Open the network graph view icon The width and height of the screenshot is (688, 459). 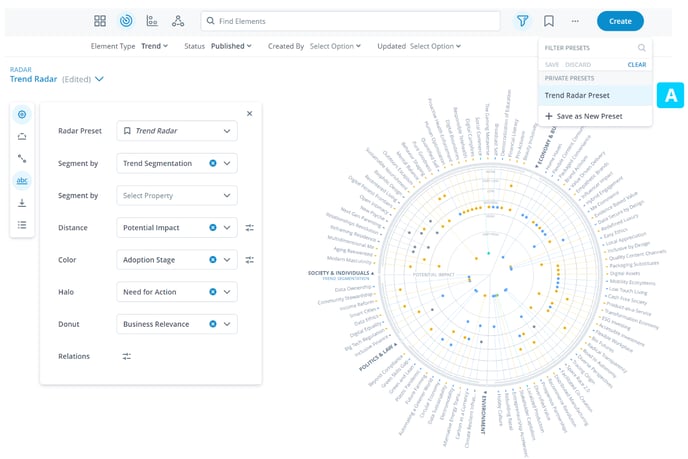tap(178, 21)
